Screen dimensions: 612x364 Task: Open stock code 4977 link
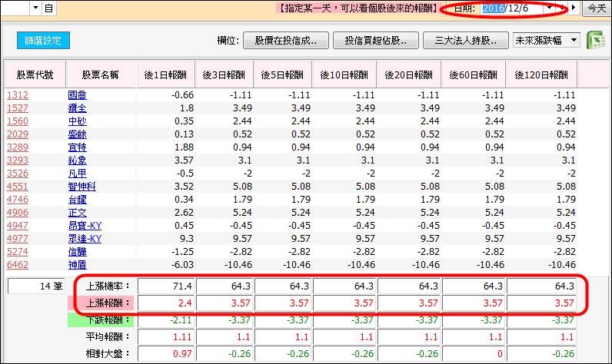click(x=18, y=239)
